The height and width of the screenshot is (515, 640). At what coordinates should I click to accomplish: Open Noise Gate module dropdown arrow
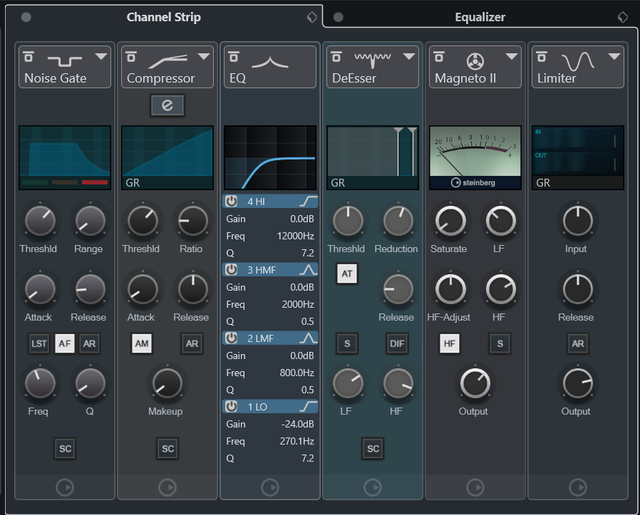click(x=101, y=56)
